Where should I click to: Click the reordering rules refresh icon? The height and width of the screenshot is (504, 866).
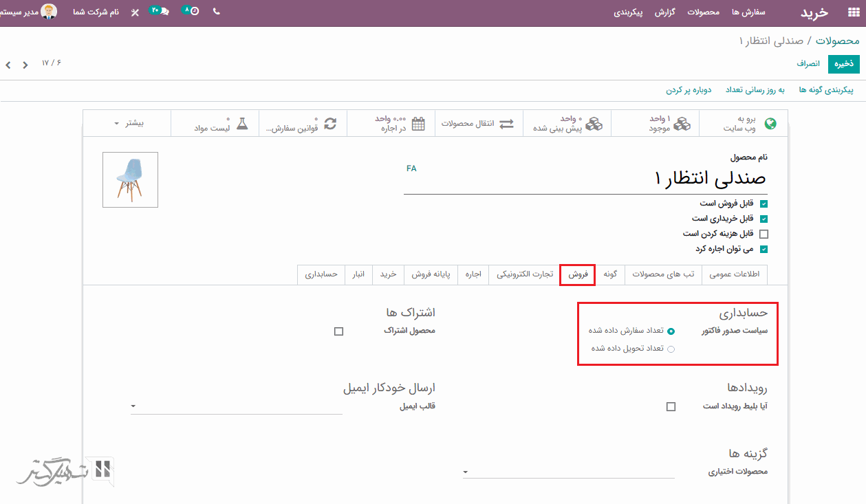330,124
